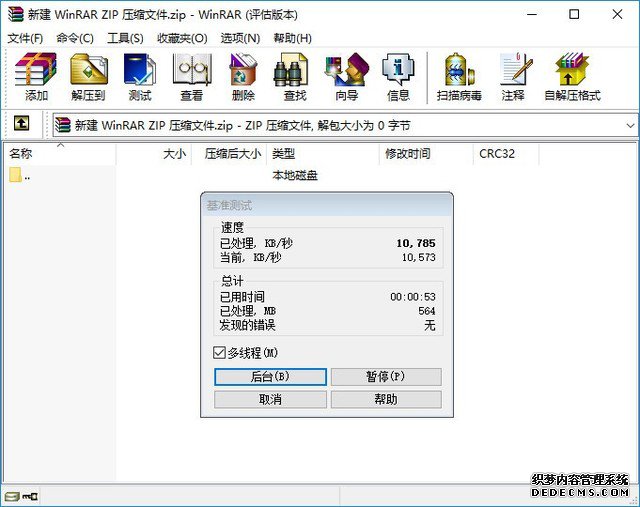640x507 pixels.
Task: Open the 工具(S) menu
Action: [x=125, y=38]
